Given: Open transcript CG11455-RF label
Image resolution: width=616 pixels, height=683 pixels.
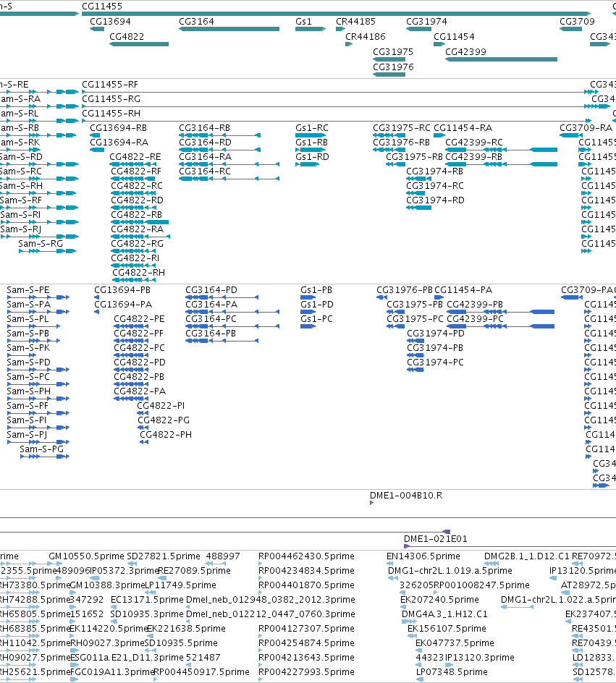Looking at the screenshot, I should 110,85.
